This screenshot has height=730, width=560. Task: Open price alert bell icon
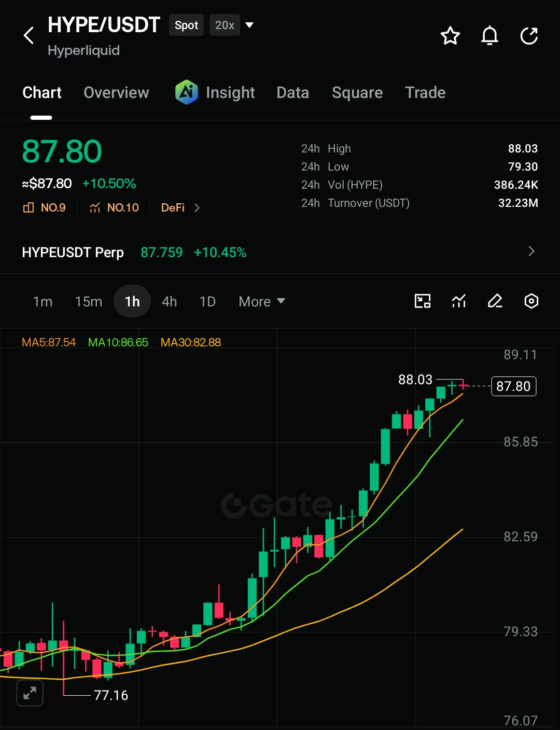(489, 36)
